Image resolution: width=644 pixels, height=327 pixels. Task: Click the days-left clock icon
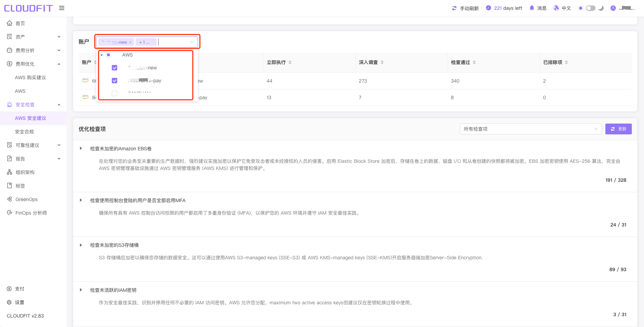[488, 8]
